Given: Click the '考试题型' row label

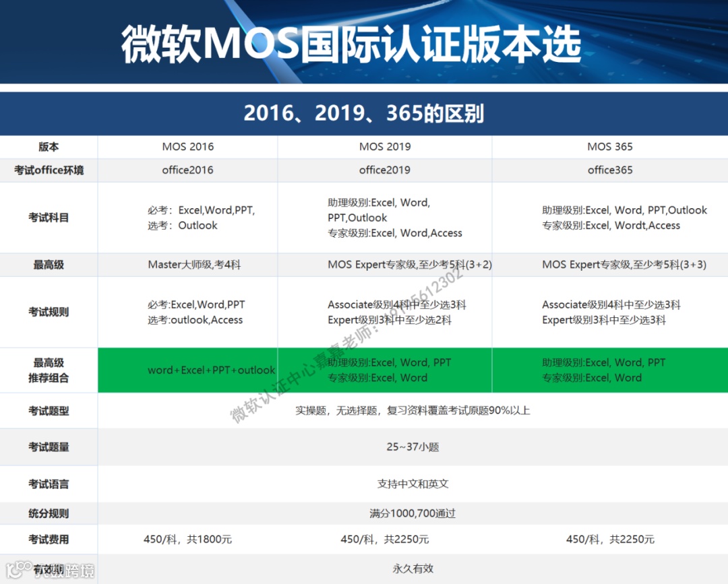Looking at the screenshot, I should click(49, 410).
